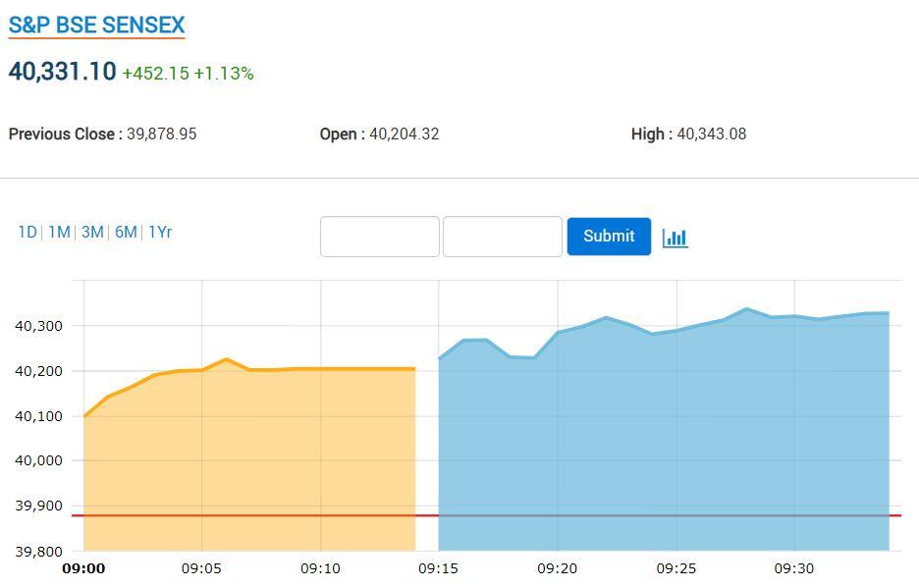Select the 1D time range
This screenshot has width=919, height=588.
(27, 233)
